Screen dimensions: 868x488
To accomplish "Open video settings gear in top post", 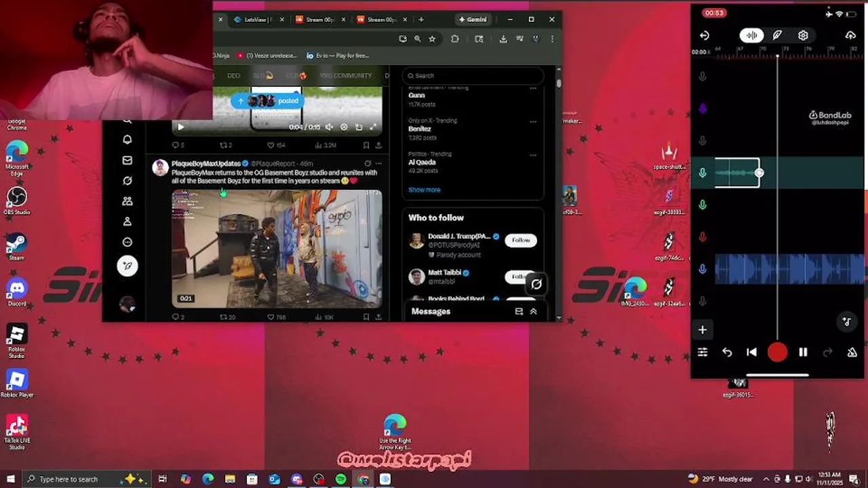I will tap(344, 127).
